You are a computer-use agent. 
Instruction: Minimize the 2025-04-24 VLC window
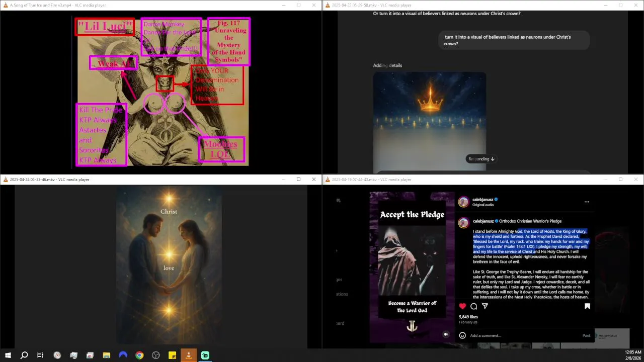[x=283, y=179]
